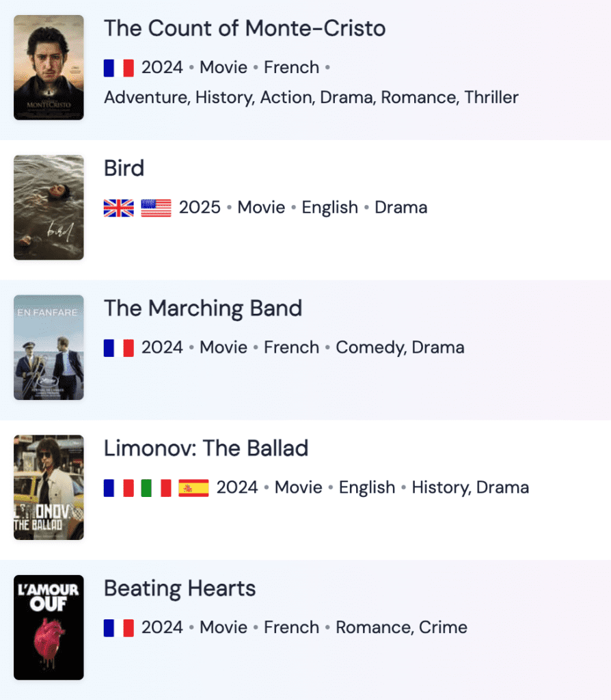Select the Bird poster thumbnail
Image resolution: width=611 pixels, height=700 pixels.
49,208
